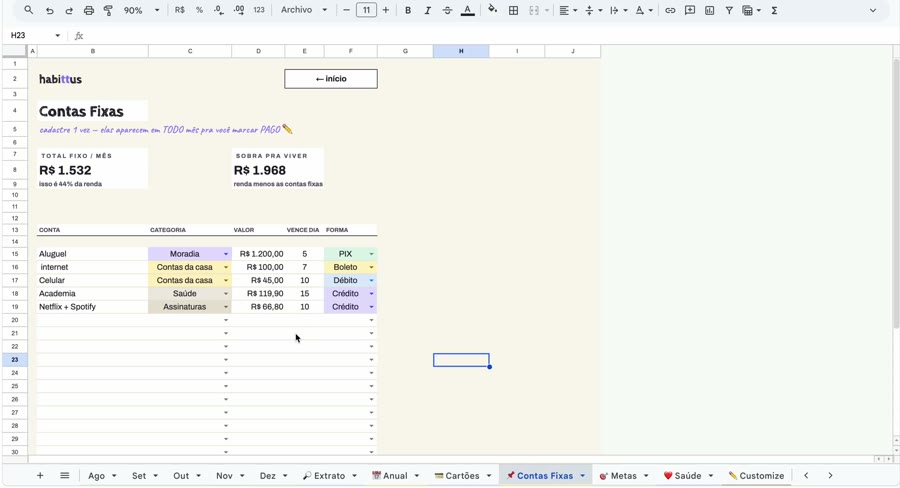Open Débito payment form dropdown
This screenshot has height=488, width=900.
371,280
